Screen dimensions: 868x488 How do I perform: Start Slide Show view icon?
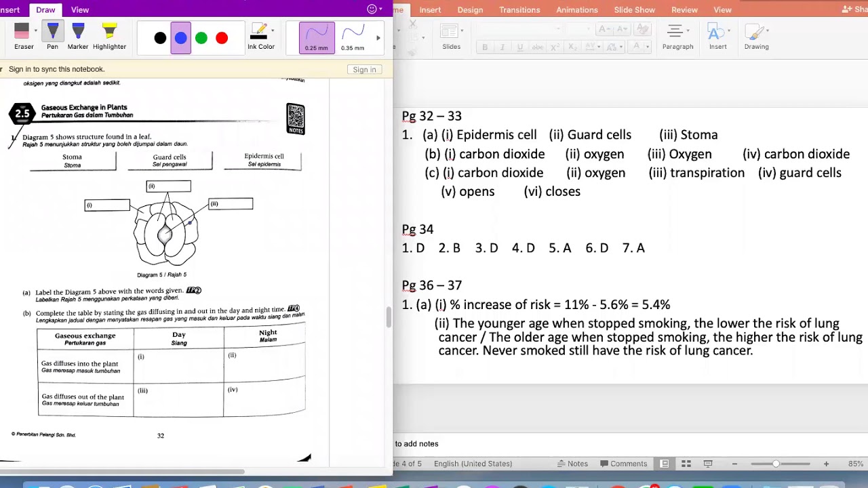tap(708, 464)
